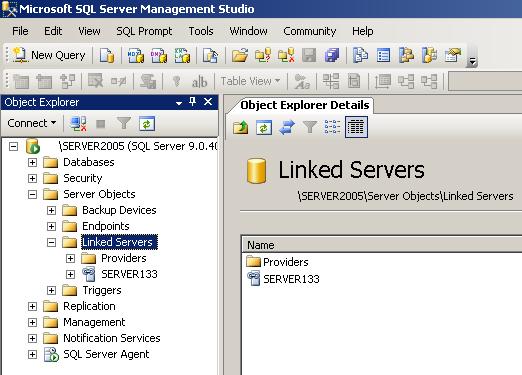Open the Tools menu

point(201,31)
